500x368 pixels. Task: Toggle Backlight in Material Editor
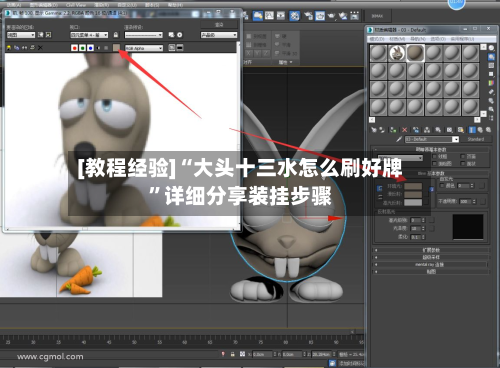pos(491,57)
